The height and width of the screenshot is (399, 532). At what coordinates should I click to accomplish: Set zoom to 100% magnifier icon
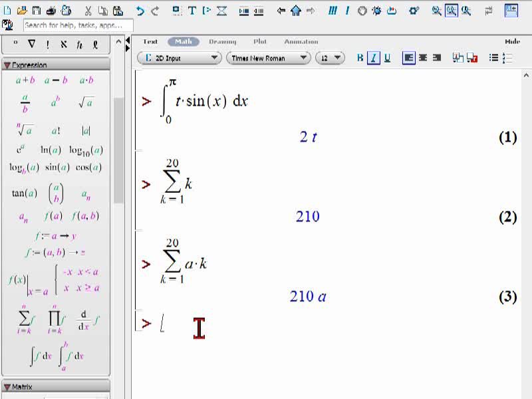tap(436, 11)
